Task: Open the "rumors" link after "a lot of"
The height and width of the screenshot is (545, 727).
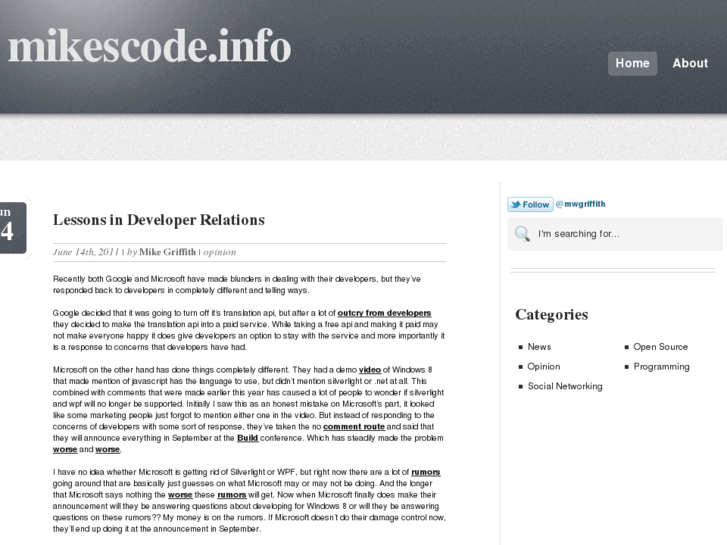Action: pos(426,472)
